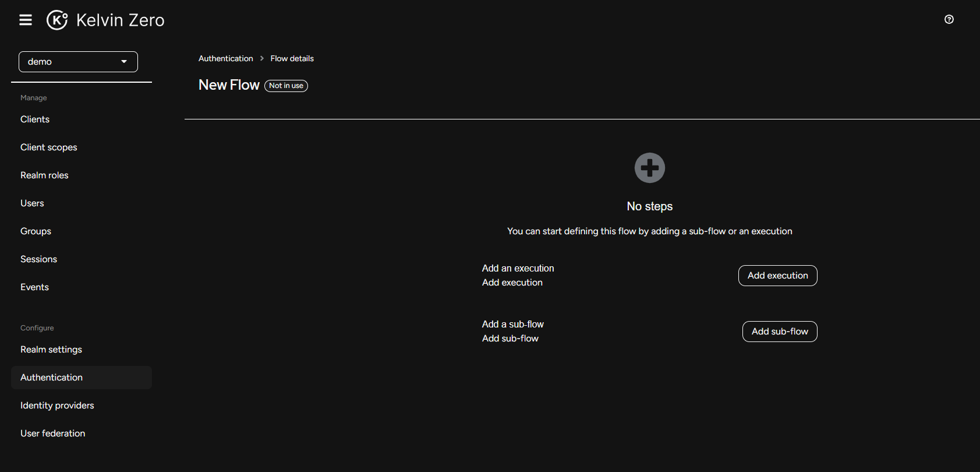Open Realm settings
Screen dimensions: 980x472
[x=51, y=350]
